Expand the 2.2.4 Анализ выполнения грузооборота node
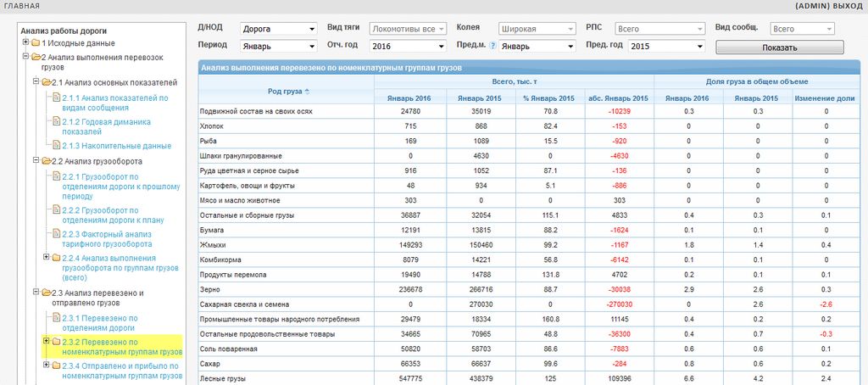The width and height of the screenshot is (868, 385). 46,257
